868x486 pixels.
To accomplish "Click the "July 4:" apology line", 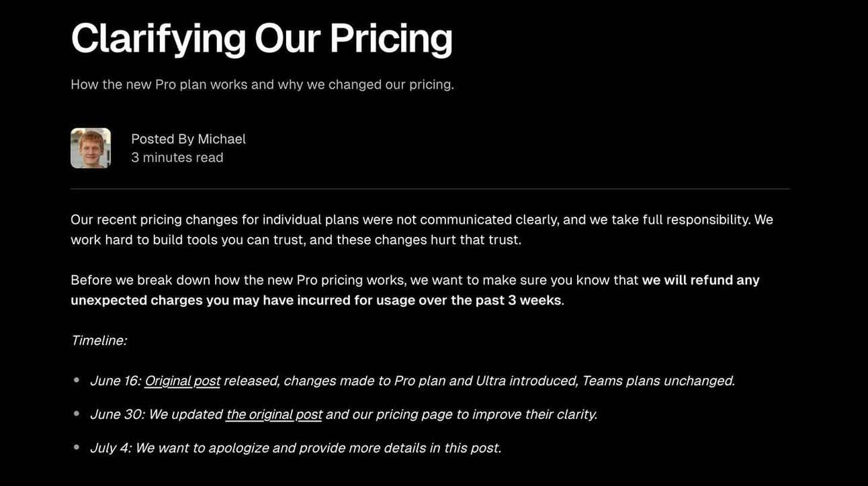I will coord(296,448).
